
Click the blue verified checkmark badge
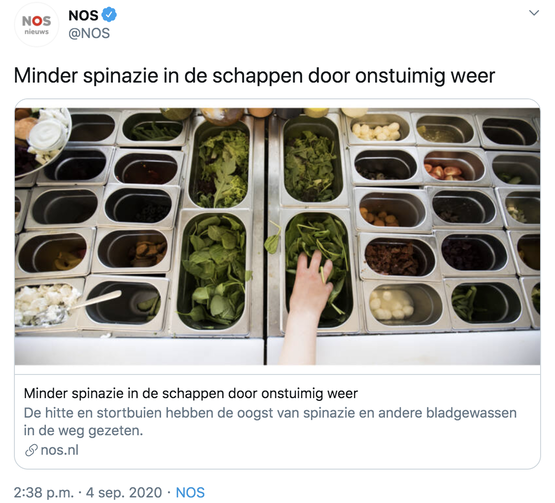[109, 15]
